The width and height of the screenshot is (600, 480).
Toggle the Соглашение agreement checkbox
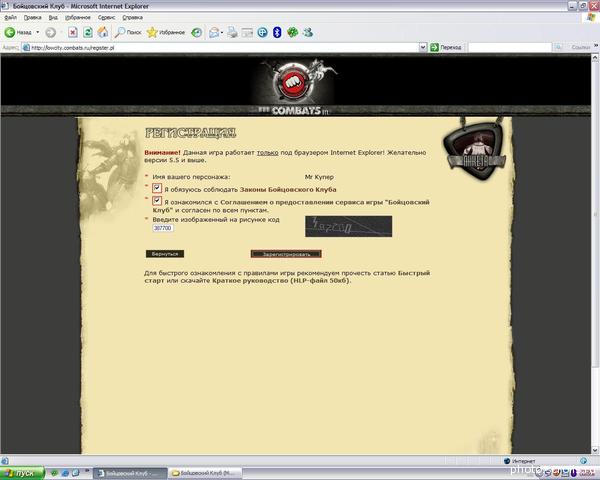157,201
